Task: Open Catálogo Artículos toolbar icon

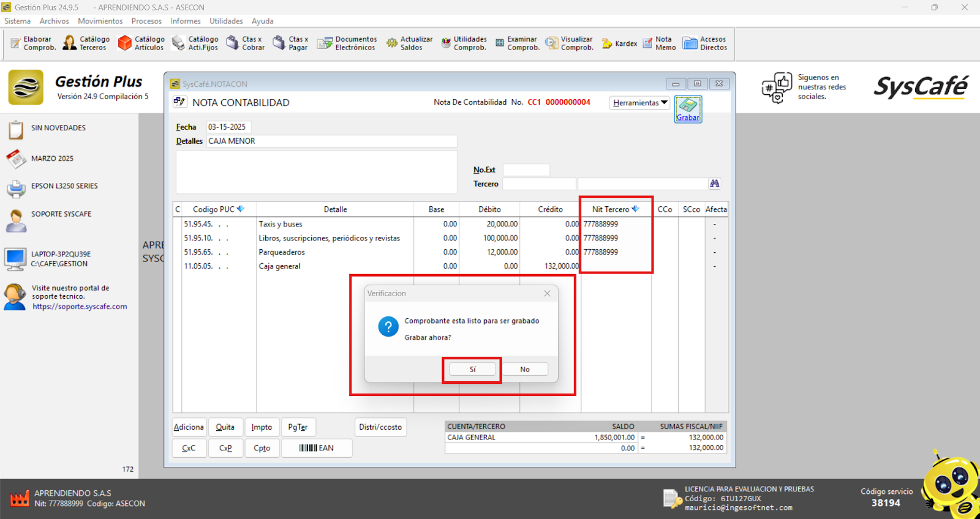Action: click(x=141, y=43)
